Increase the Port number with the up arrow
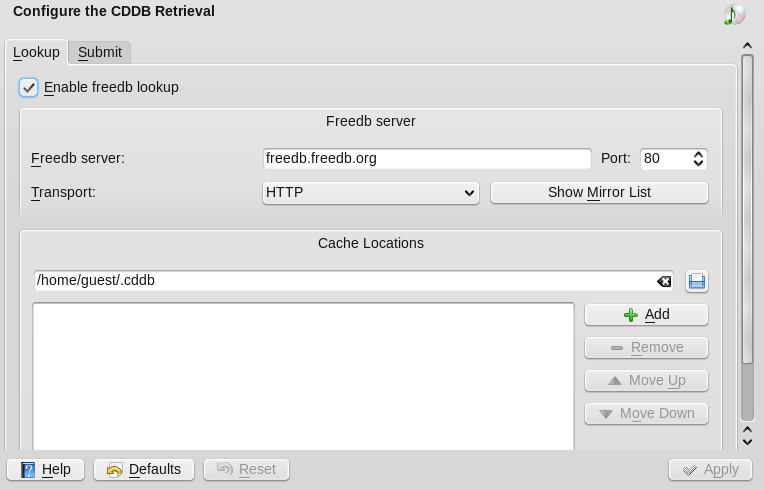Image resolution: width=764 pixels, height=490 pixels. [699, 154]
